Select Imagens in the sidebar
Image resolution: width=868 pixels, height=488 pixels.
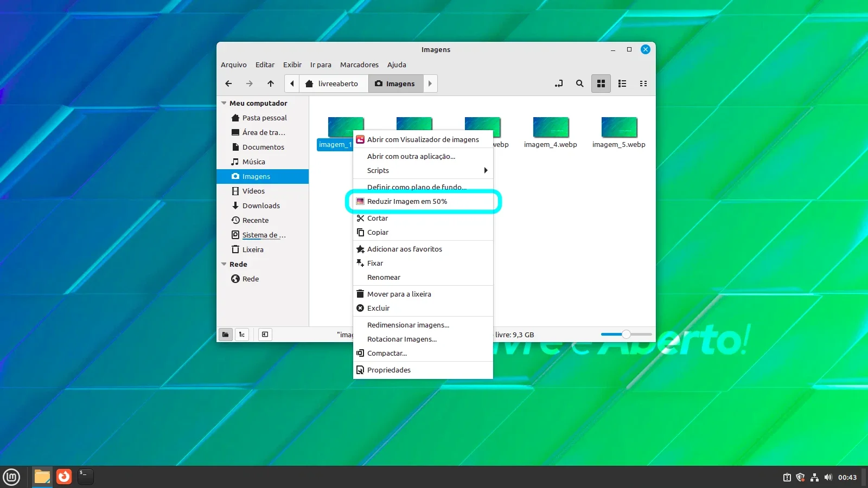click(263, 176)
